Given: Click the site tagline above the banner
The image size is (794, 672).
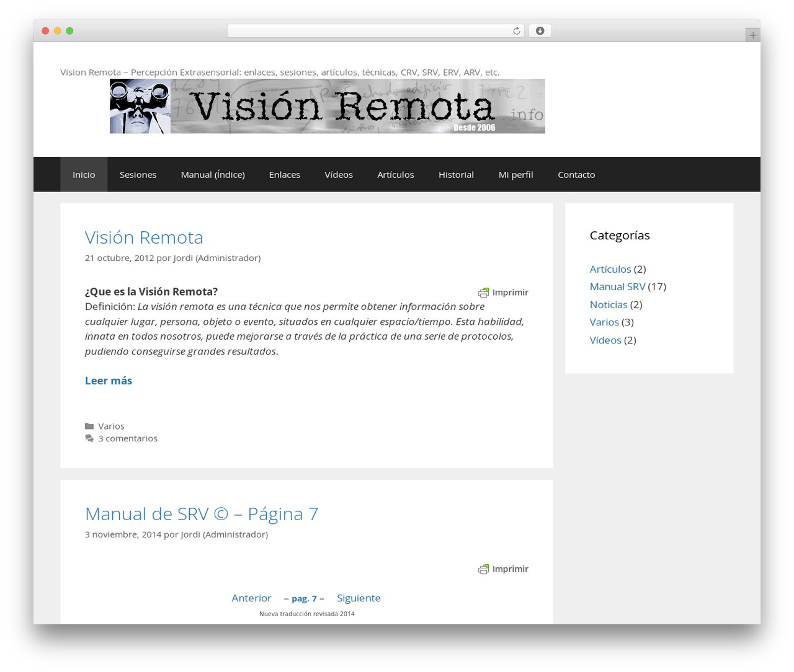Looking at the screenshot, I should [x=280, y=72].
